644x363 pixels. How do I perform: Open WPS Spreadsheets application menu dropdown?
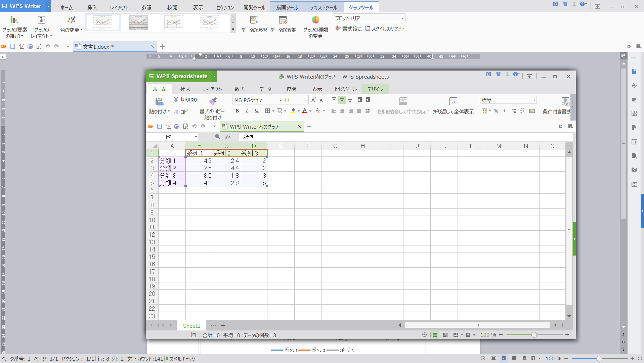tap(214, 77)
